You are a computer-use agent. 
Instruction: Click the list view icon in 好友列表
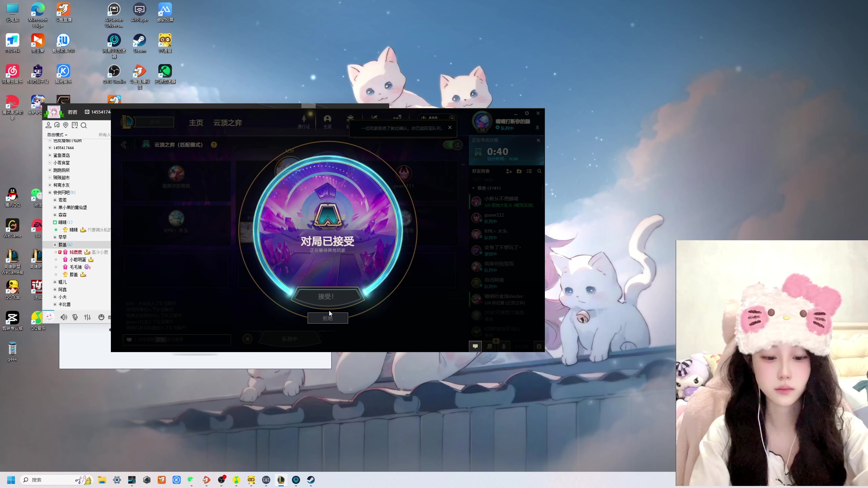tap(529, 171)
